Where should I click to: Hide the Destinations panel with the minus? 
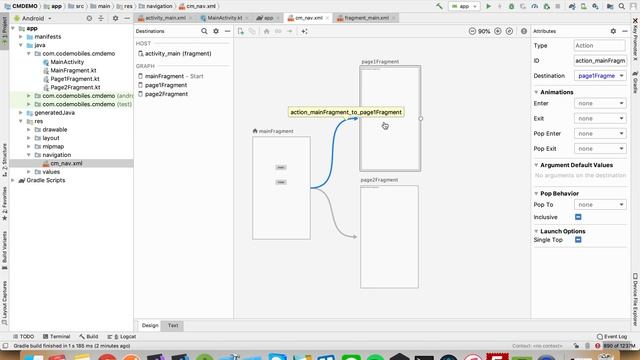(227, 31)
